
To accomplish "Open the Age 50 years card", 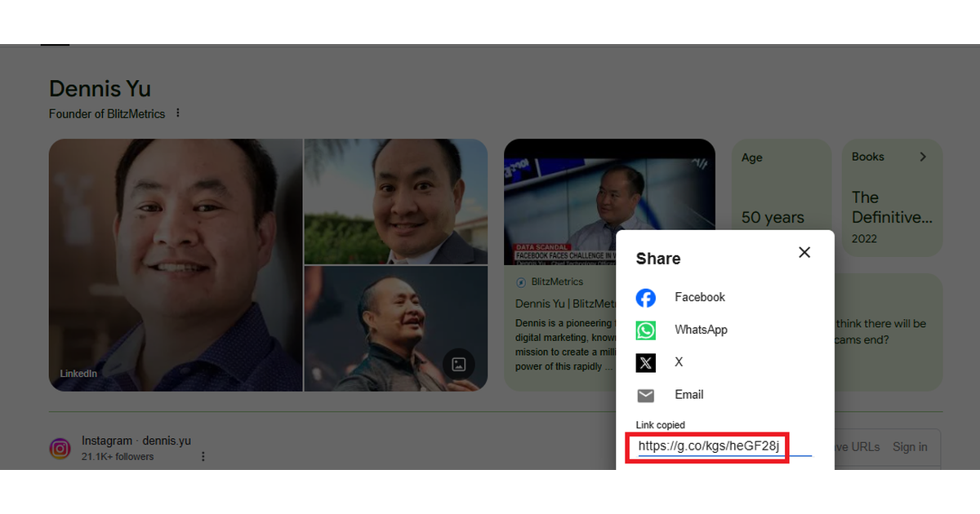I will click(x=781, y=197).
